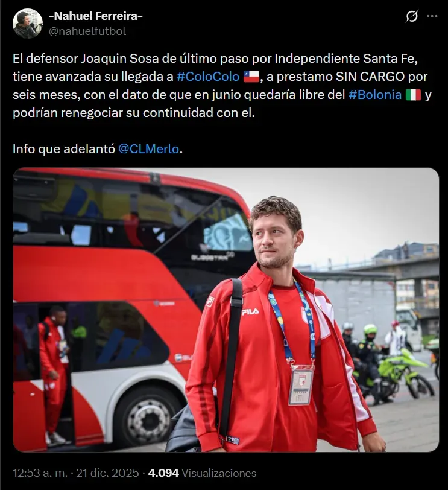Visit the @CLMerlo mention

[x=148, y=149]
